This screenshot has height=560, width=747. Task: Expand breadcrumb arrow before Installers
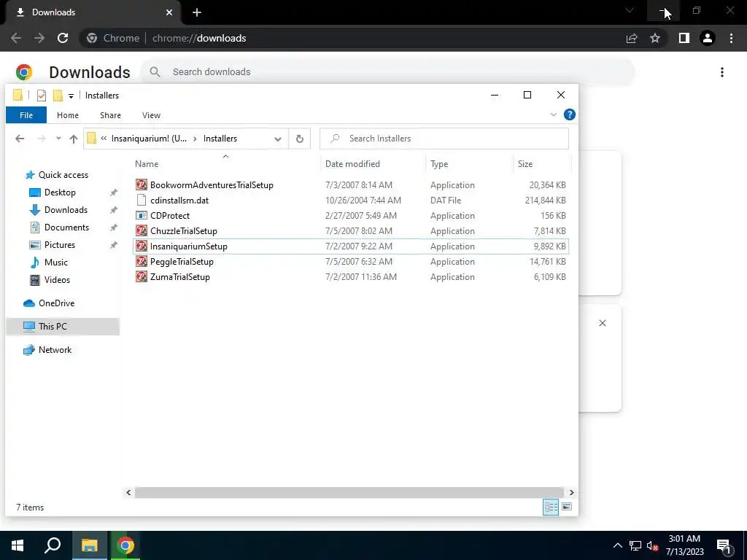pyautogui.click(x=195, y=139)
